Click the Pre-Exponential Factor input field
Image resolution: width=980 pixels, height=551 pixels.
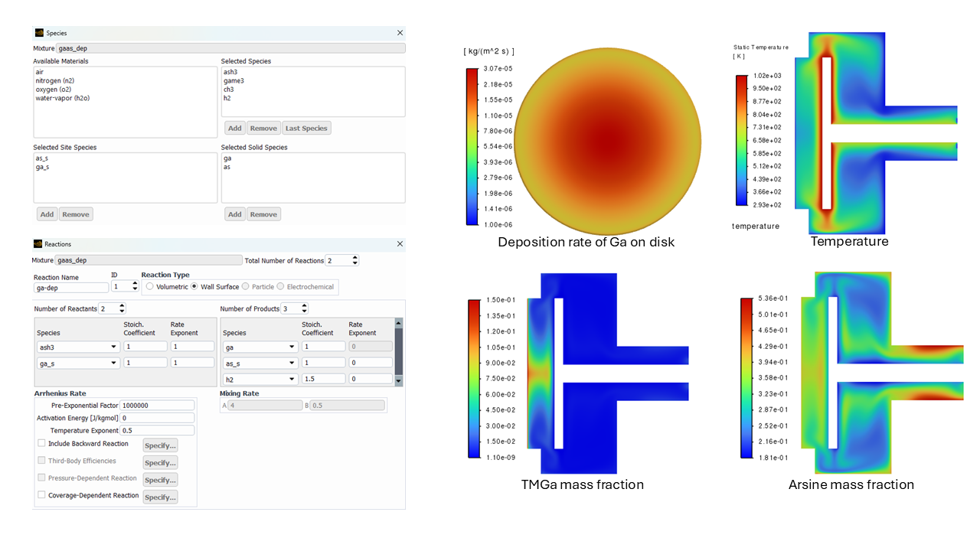click(x=157, y=406)
